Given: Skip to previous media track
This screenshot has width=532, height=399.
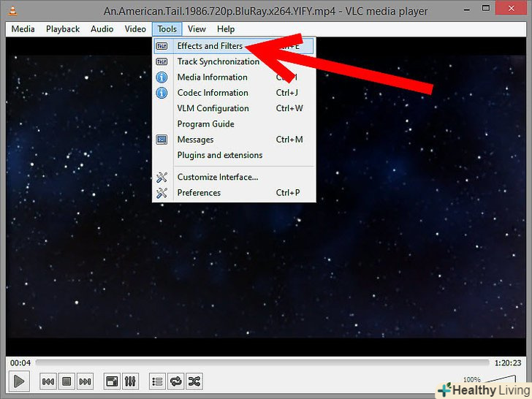Looking at the screenshot, I should [47, 381].
